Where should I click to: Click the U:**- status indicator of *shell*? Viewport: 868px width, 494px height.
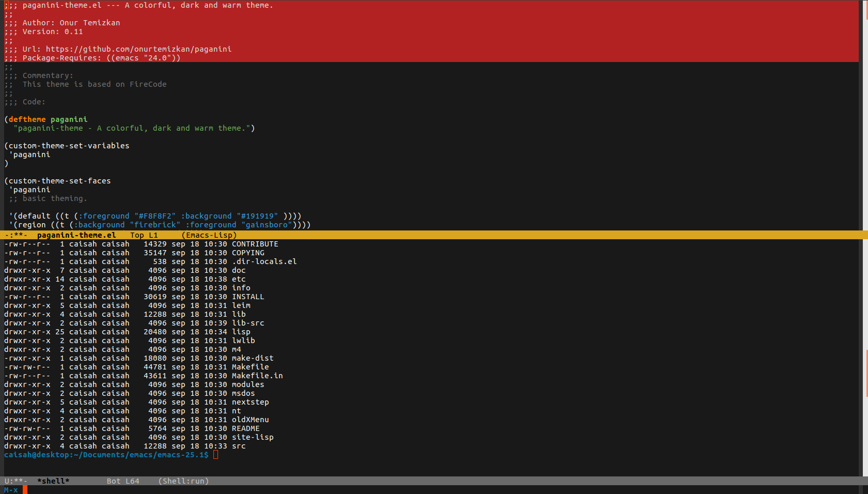(x=16, y=481)
